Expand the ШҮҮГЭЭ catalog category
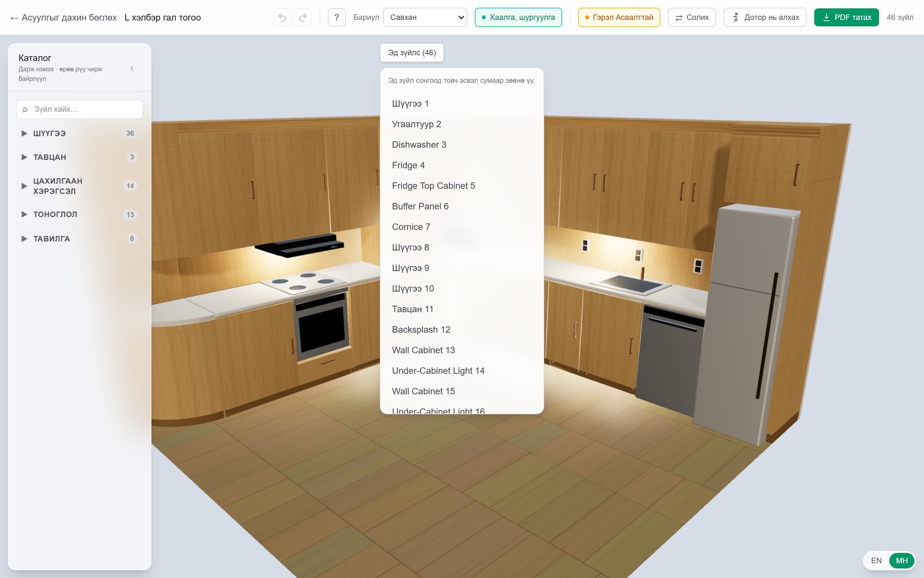This screenshot has width=924, height=578. [x=80, y=133]
